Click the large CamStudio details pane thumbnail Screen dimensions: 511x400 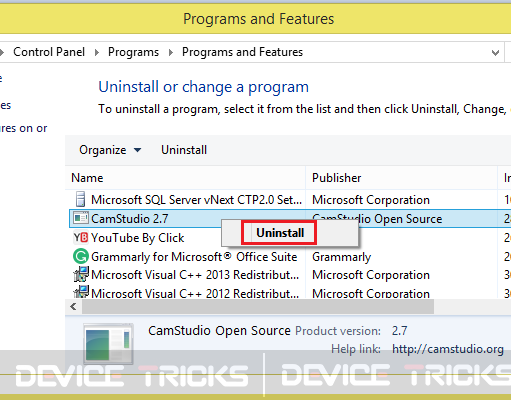point(108,343)
